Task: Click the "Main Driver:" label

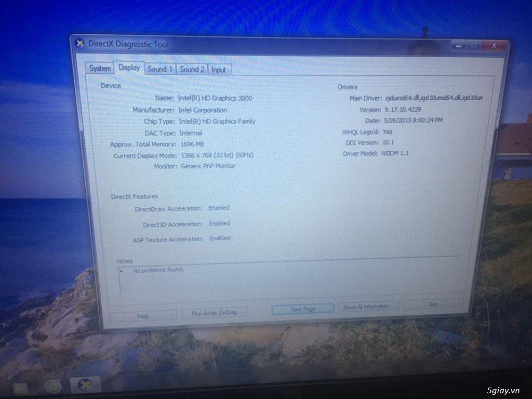Action: tap(366, 98)
